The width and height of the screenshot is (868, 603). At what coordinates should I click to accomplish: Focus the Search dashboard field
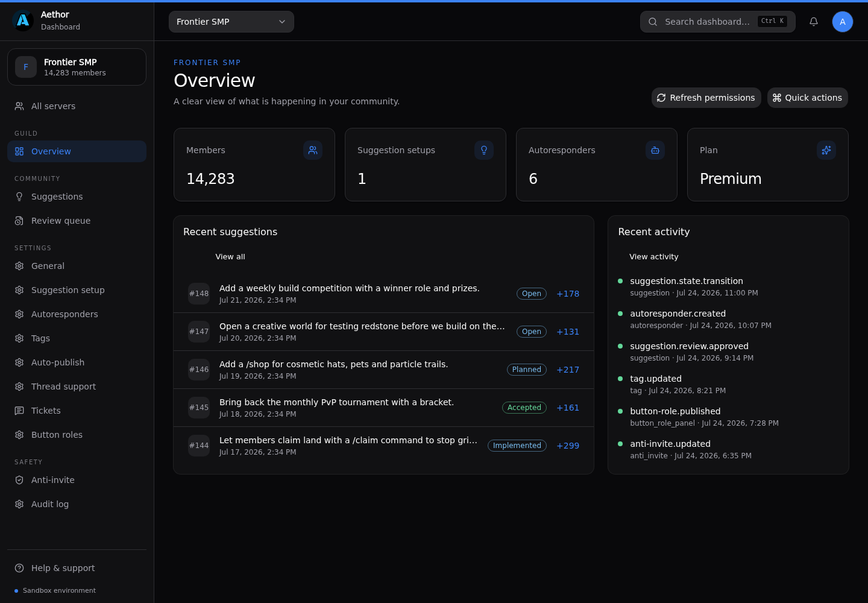coord(718,22)
